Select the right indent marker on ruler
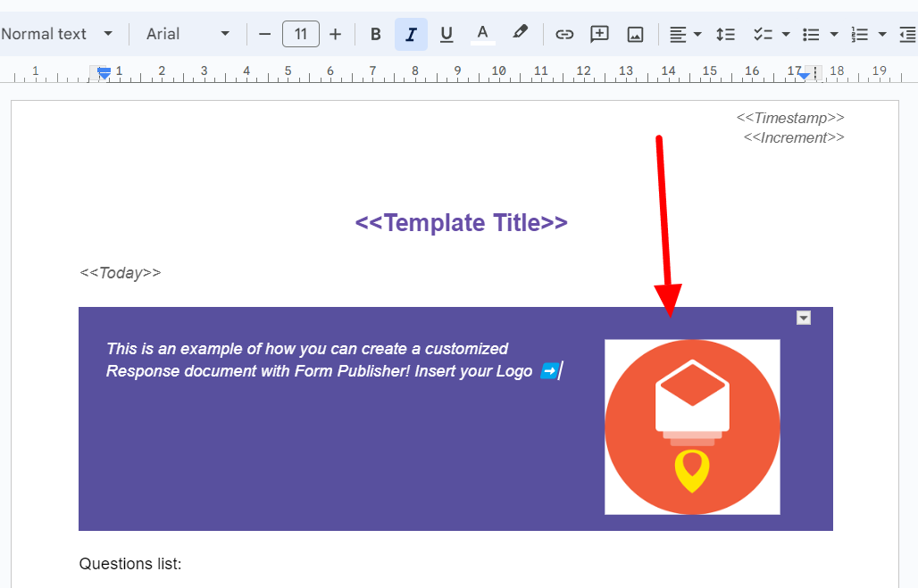Viewport: 918px width, 588px height. 804,76
